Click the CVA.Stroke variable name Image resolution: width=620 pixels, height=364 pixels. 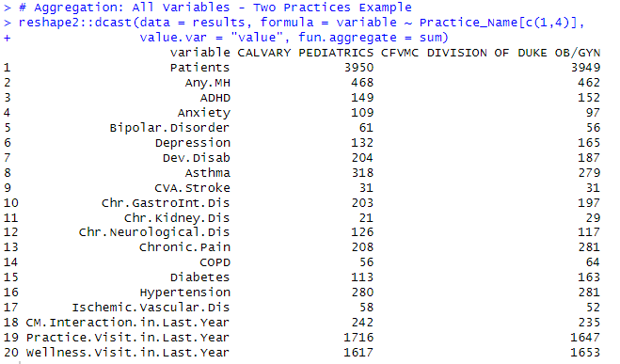click(x=193, y=188)
